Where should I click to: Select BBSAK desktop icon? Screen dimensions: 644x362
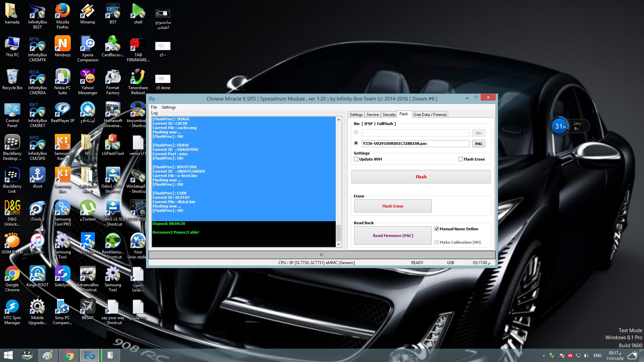pyautogui.click(x=88, y=309)
